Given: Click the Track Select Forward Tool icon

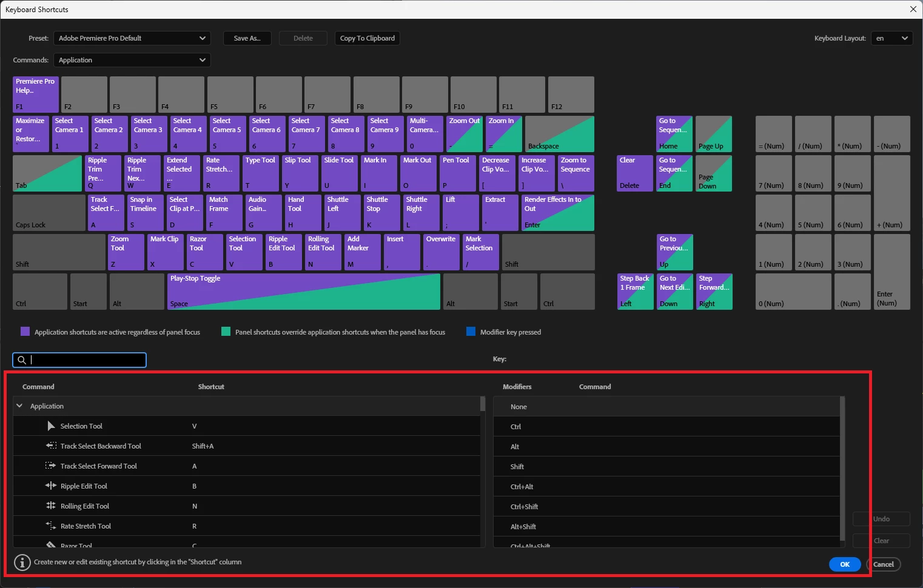Looking at the screenshot, I should (51, 466).
